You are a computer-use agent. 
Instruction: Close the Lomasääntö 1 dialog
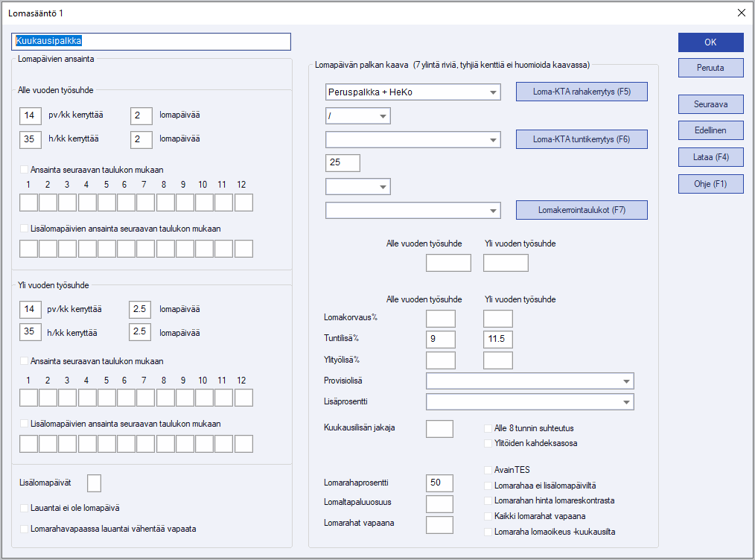point(740,13)
